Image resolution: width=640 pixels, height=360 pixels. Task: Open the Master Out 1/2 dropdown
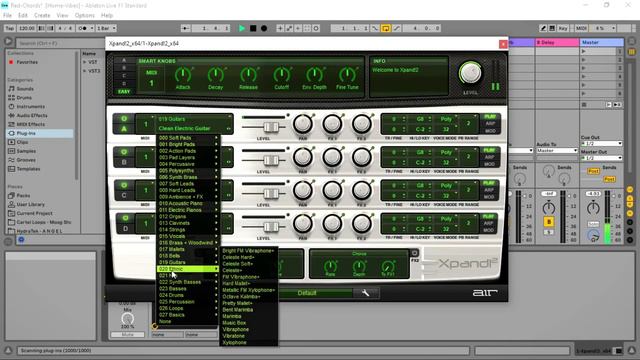[x=602, y=158]
